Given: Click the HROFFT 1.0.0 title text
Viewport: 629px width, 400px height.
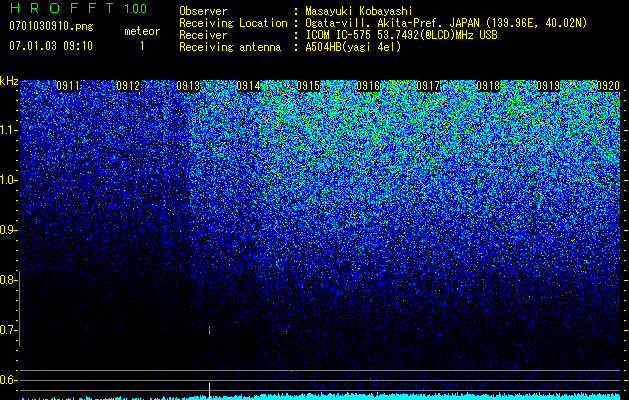Looking at the screenshot, I should click(79, 8).
